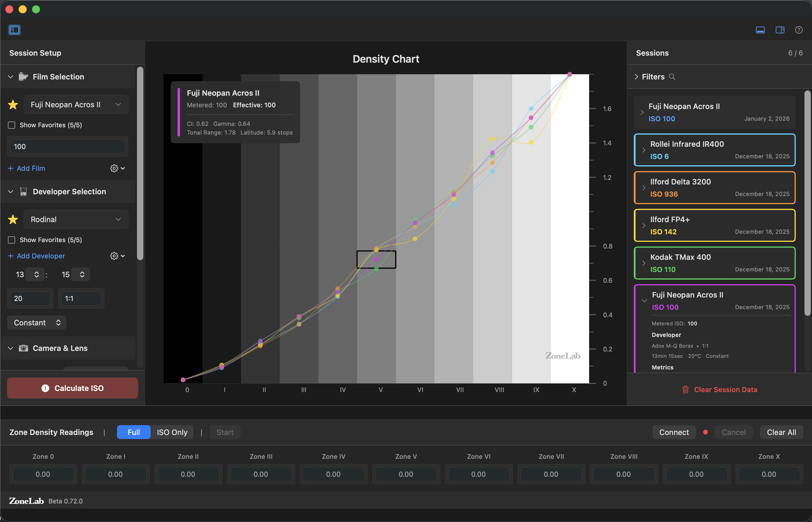Click the Calculate ISO button
Viewport: 812px width, 522px height.
click(x=72, y=388)
